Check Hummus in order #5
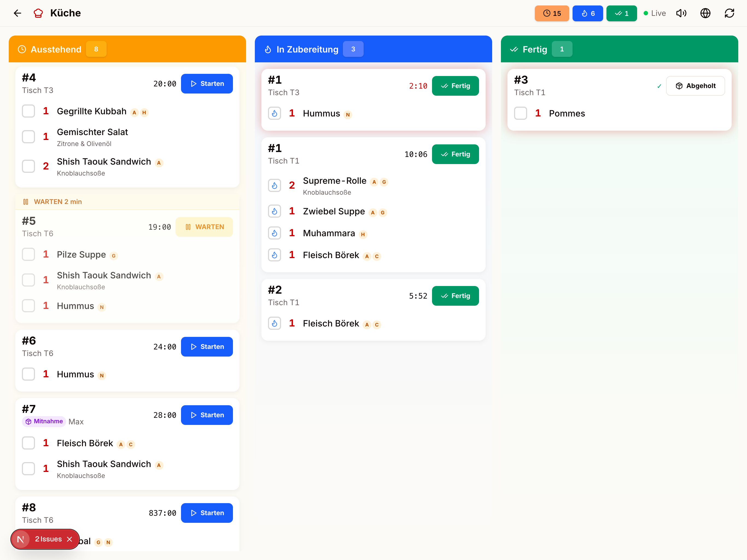Screen dimensions: 747x560 coord(28,306)
